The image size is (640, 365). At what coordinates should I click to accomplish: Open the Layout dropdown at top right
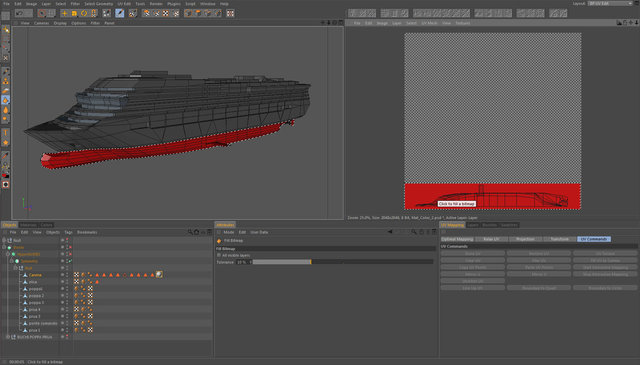tap(610, 3)
